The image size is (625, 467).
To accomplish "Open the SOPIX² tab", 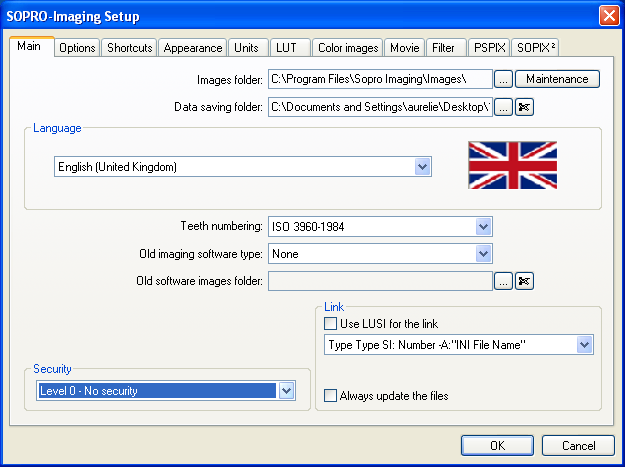I will coord(536,48).
